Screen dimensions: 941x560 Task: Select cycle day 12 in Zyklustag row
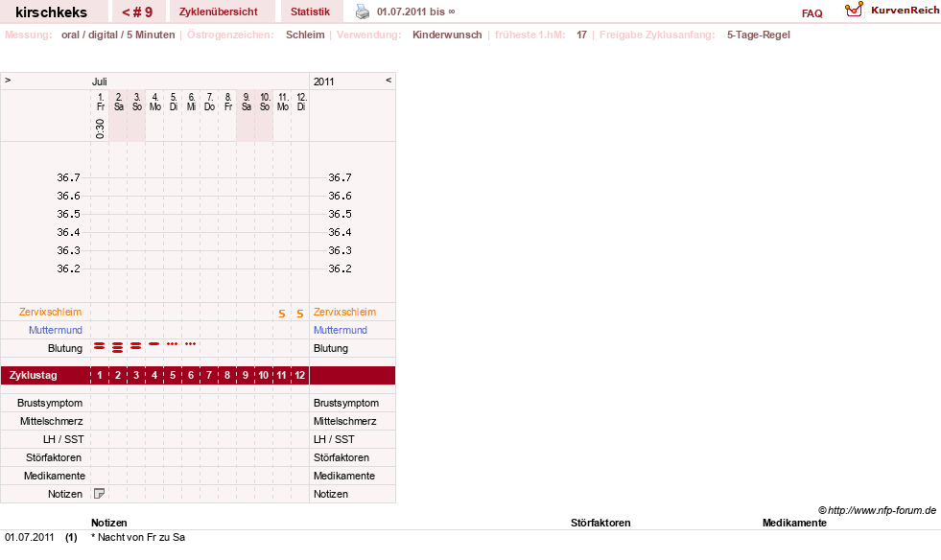coord(300,375)
